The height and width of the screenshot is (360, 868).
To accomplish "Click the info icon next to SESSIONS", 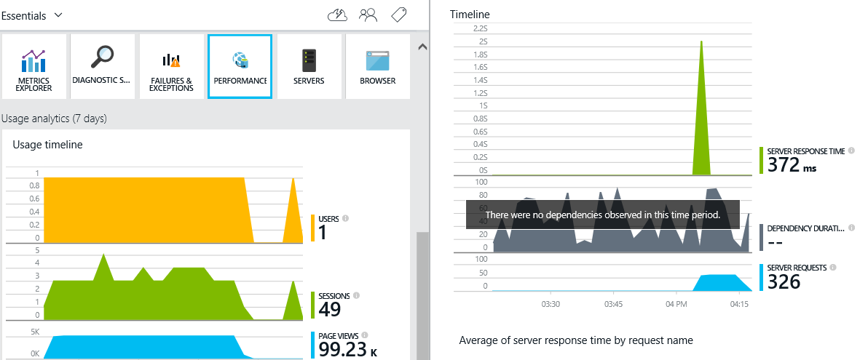I will click(356, 295).
